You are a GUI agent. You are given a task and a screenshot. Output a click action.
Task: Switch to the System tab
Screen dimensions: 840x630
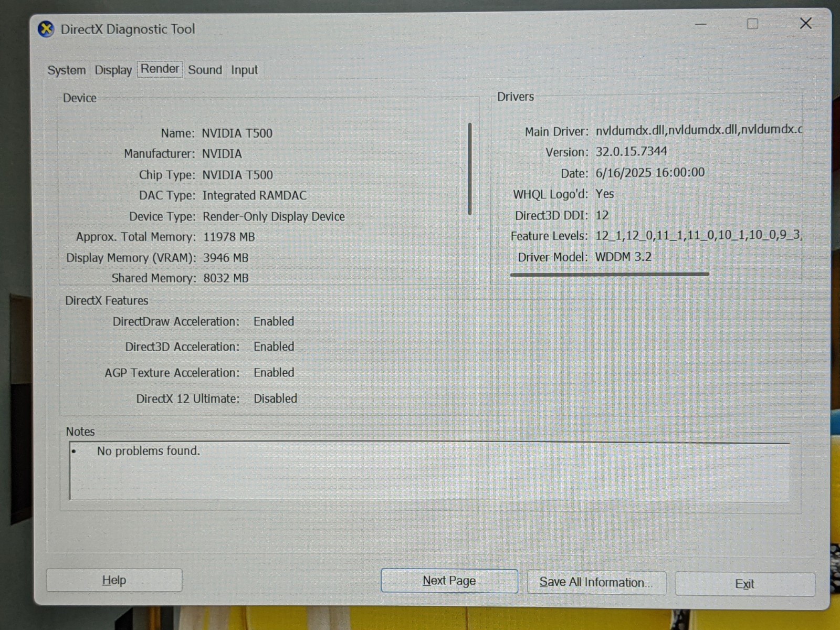click(67, 70)
